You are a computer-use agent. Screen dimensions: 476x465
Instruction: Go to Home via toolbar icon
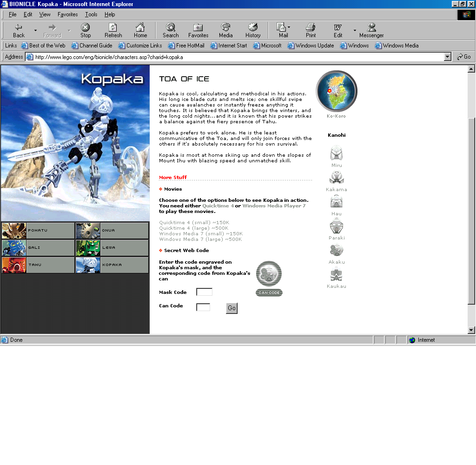(140, 30)
